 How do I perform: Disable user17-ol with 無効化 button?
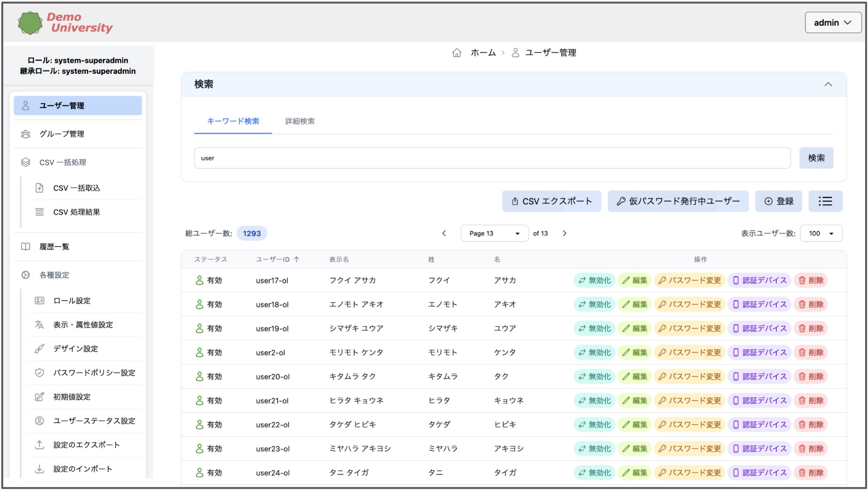594,280
